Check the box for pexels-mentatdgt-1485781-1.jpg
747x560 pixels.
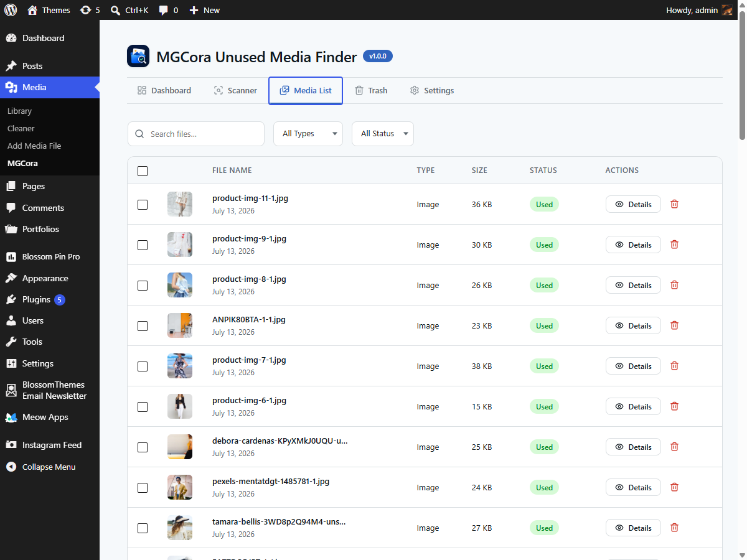tap(143, 487)
